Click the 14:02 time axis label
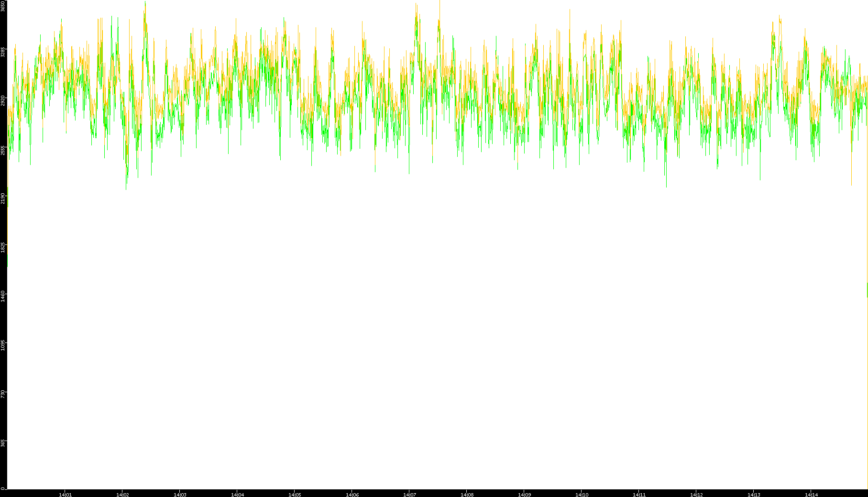Viewport: 868px width, 497px height. 122,495
